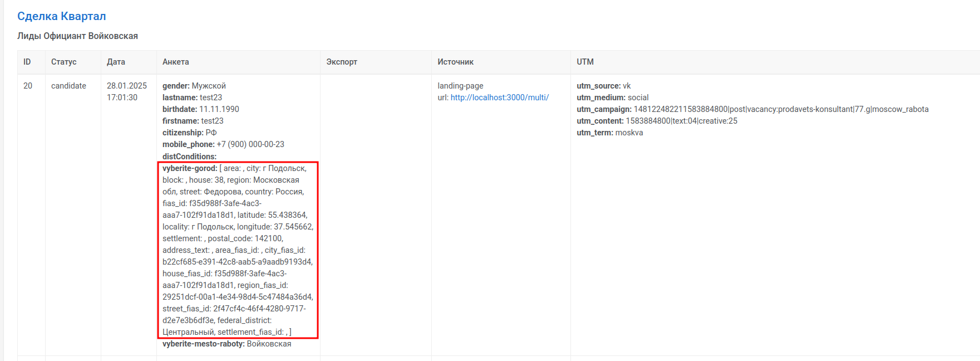Click the Лиды Официант Войковская heading
This screenshot has width=980, height=361.
coord(77,36)
